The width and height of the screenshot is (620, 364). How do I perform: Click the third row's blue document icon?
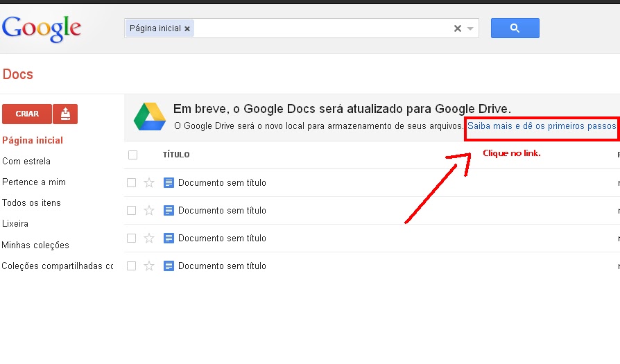169,238
